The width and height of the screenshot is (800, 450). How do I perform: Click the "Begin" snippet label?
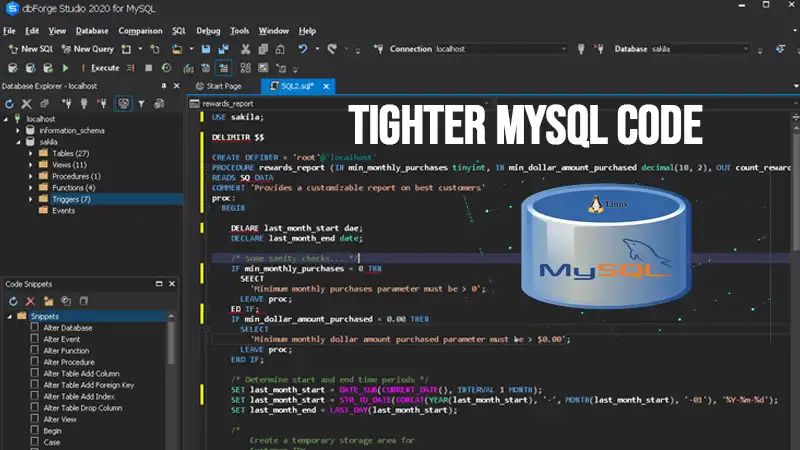53,431
